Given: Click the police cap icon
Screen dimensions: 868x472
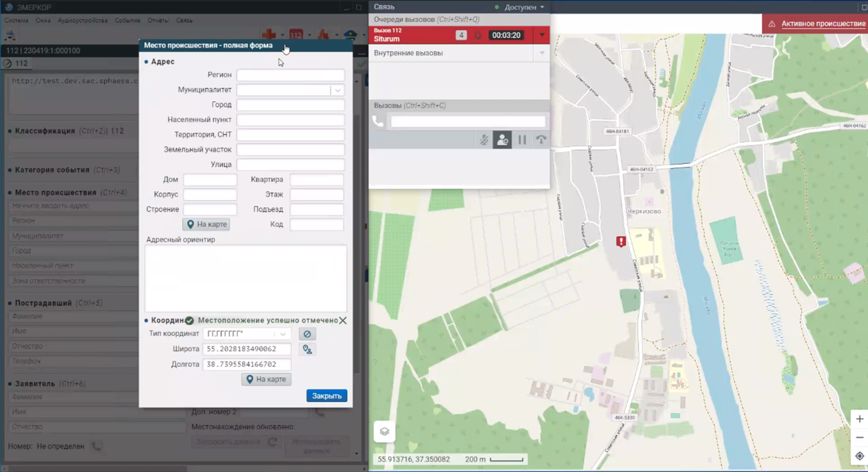Looking at the screenshot, I should [350, 35].
